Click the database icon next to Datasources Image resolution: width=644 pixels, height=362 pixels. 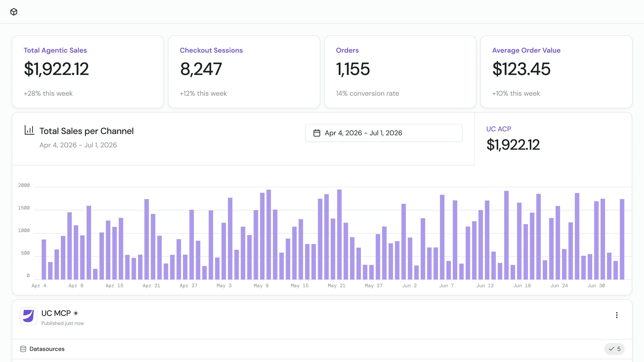tap(23, 349)
